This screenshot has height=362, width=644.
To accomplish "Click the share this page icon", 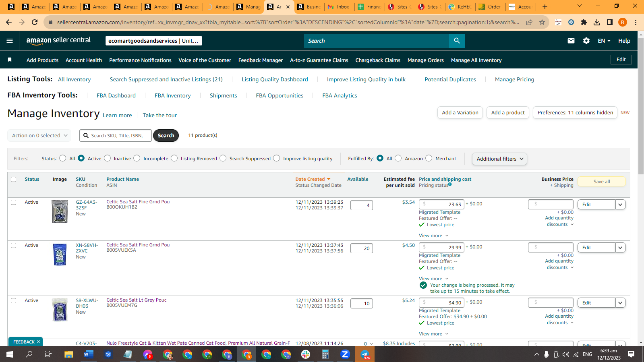I will tap(529, 22).
